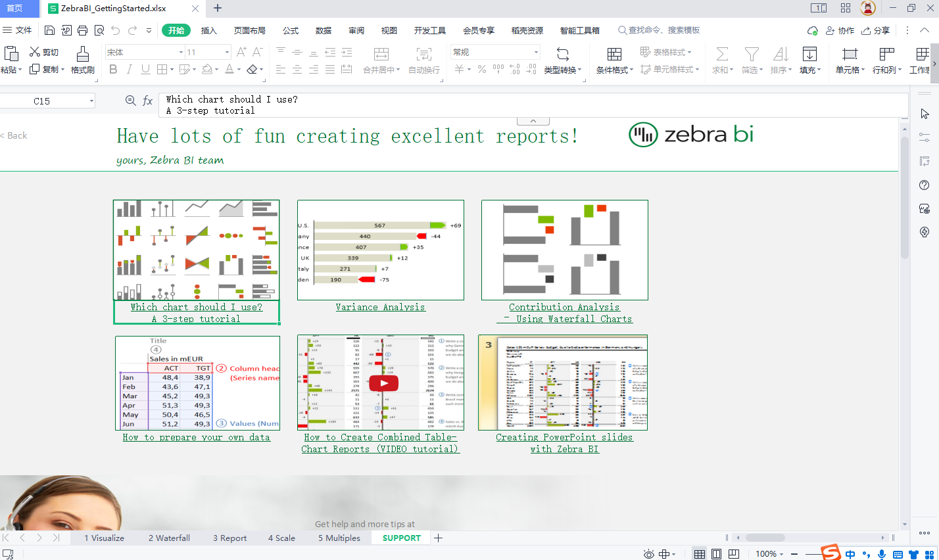Expand the Name Box dropdown for C15
Image resolution: width=939 pixels, height=560 pixels.
(x=91, y=101)
